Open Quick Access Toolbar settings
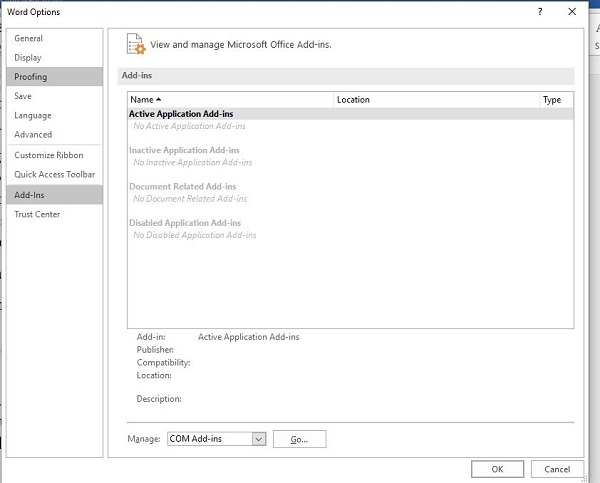Screen dimensions: 600x483 [x=55, y=174]
